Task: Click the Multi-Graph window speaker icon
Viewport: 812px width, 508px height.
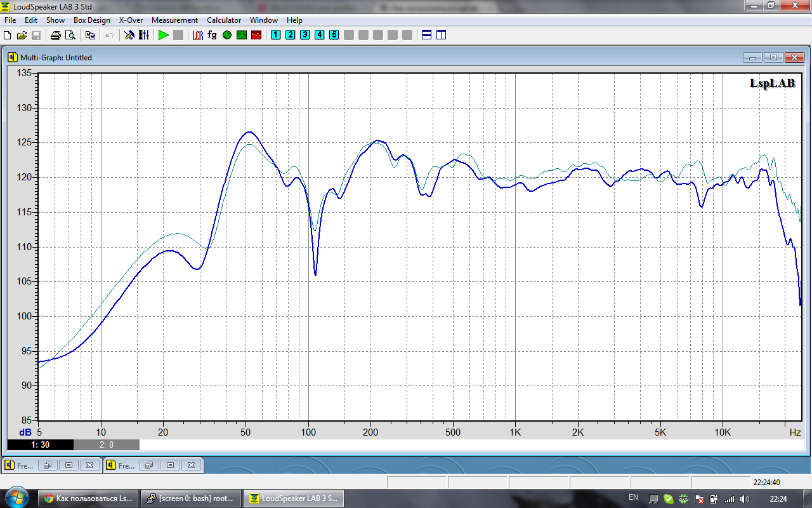Action: 12,57
